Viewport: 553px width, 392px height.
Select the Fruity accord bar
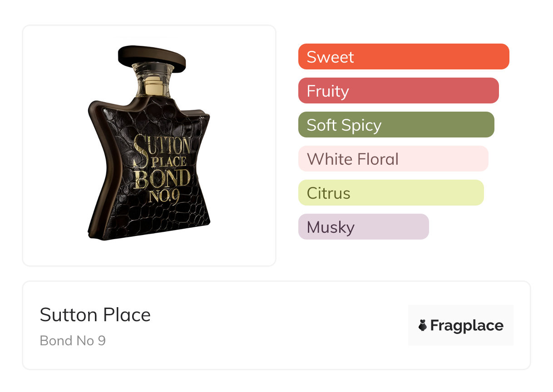click(398, 91)
